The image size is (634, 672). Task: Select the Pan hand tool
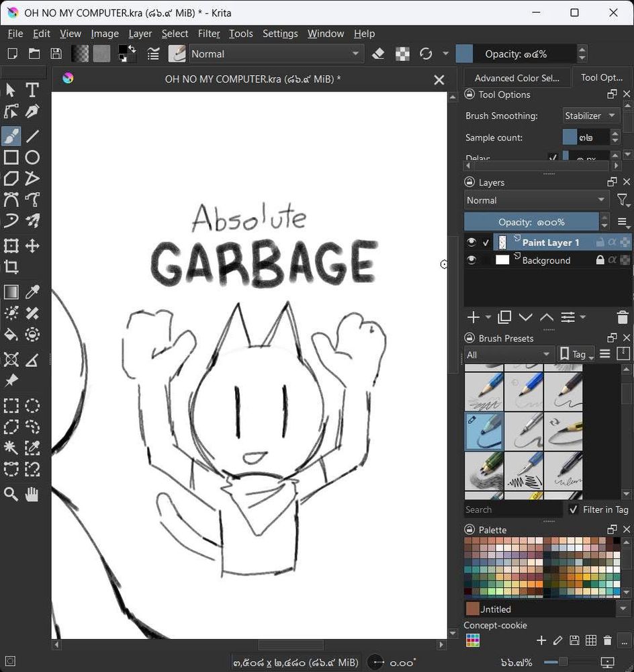[x=32, y=494]
